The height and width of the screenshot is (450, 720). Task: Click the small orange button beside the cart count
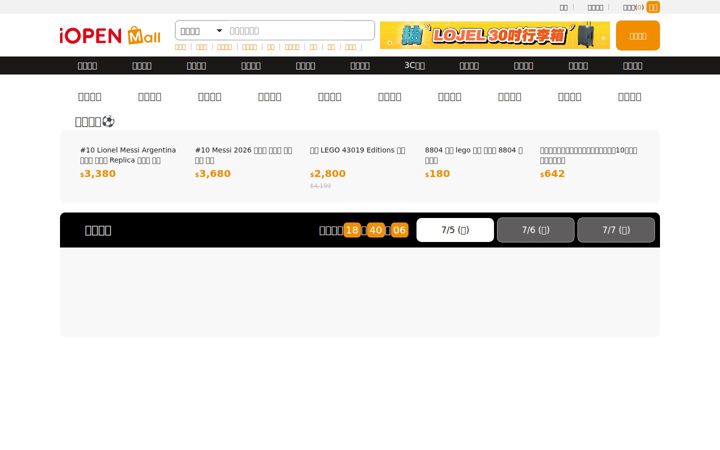pos(652,7)
